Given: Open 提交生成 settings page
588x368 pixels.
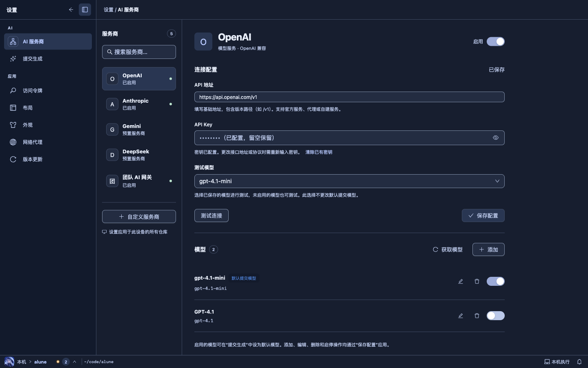Looking at the screenshot, I should 48,58.
